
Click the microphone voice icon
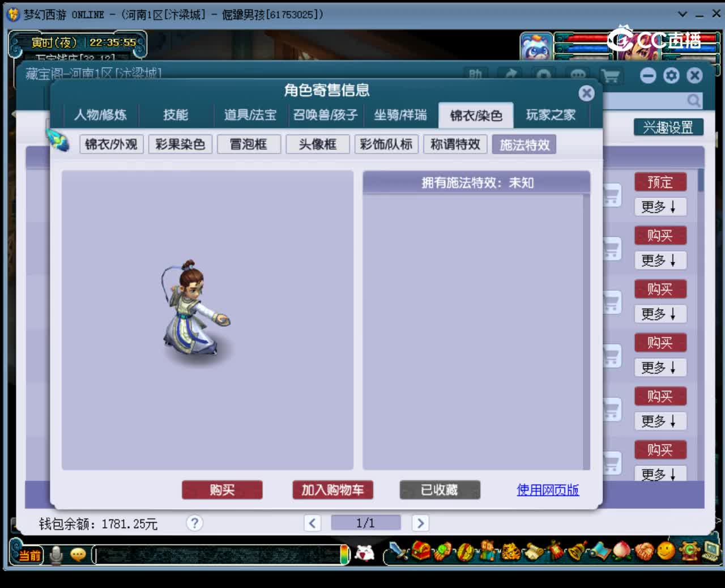[x=56, y=555]
